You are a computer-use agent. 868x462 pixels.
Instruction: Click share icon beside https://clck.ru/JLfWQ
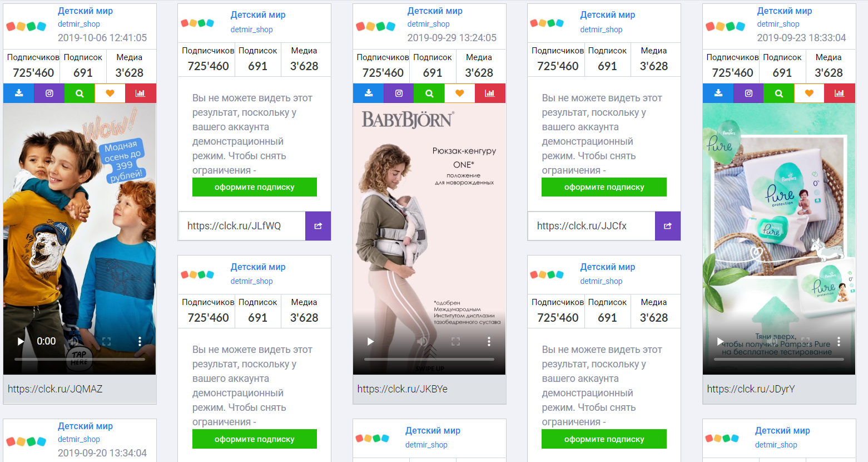(318, 226)
